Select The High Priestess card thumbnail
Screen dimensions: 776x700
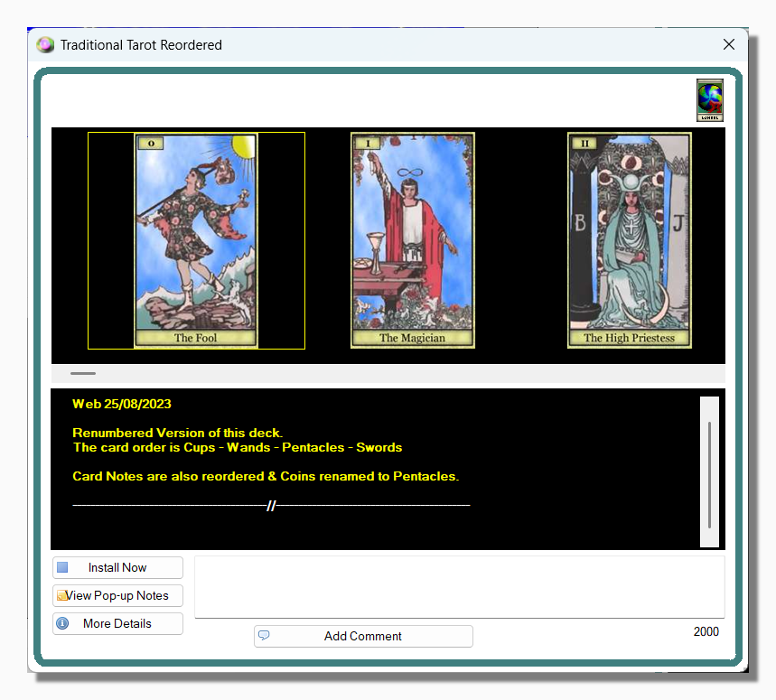(x=629, y=240)
